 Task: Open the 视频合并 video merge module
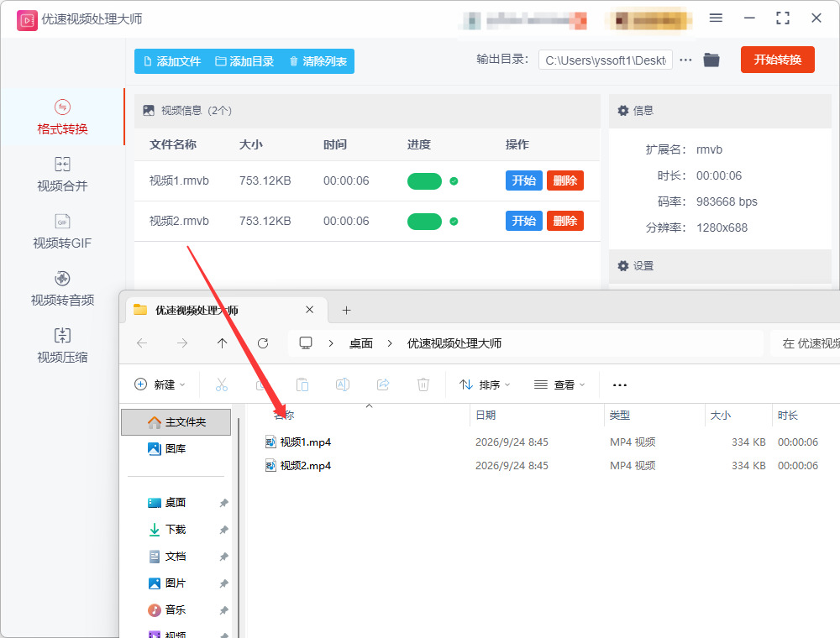[62, 175]
